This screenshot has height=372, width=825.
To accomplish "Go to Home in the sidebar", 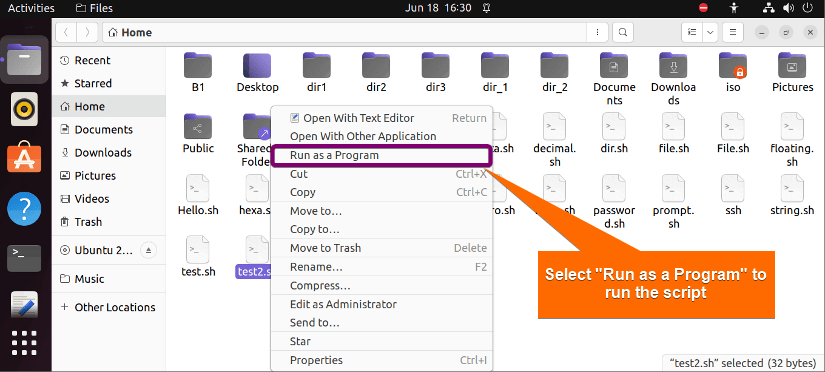I will pos(109,106).
